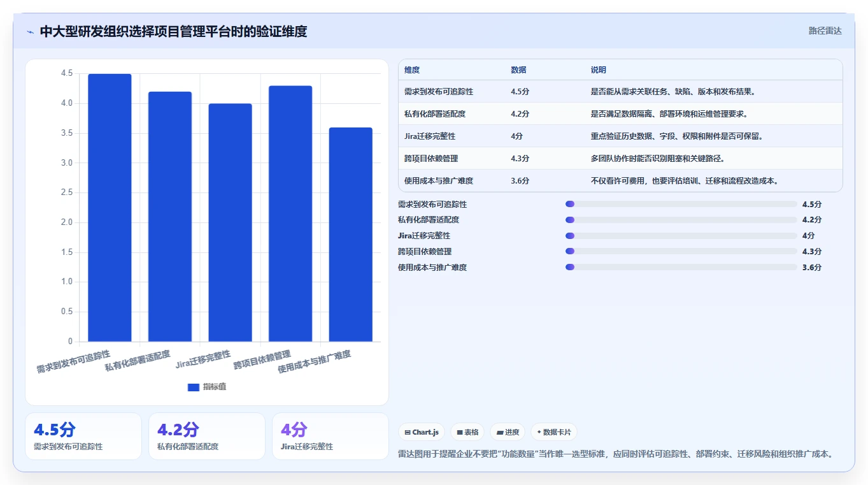Click the 私有化部署适配度 progress bar
Viewport: 868px width, 485px height.
tap(681, 220)
